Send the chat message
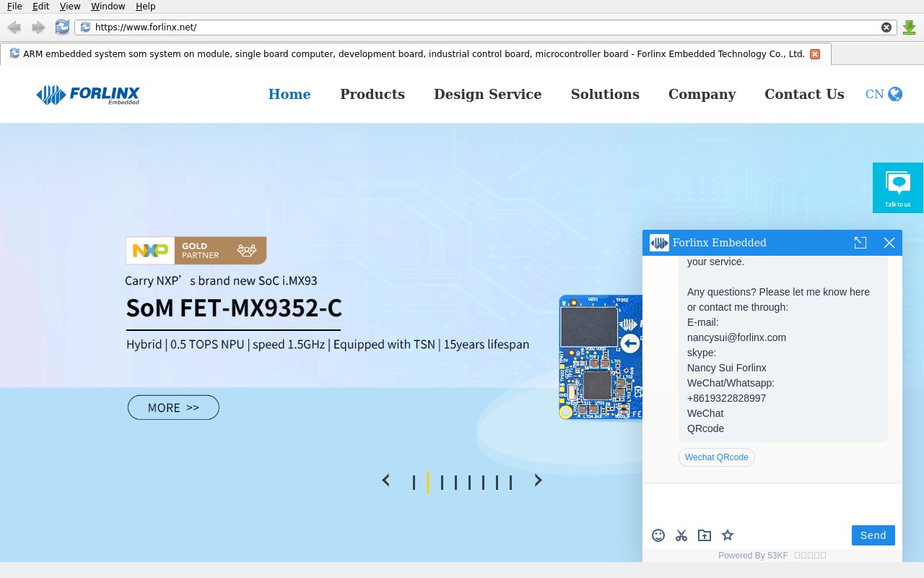The image size is (924, 578). (873, 535)
